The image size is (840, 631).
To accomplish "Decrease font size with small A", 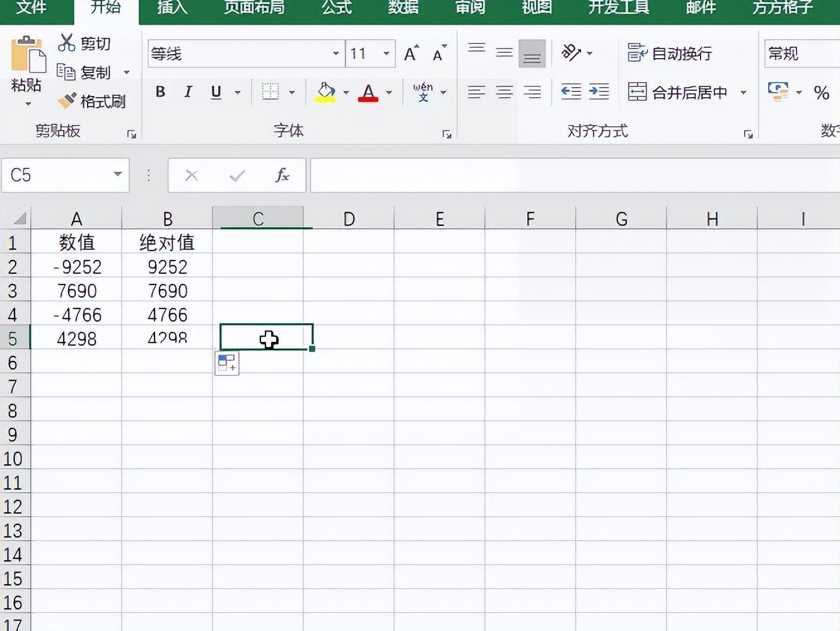I will [440, 54].
